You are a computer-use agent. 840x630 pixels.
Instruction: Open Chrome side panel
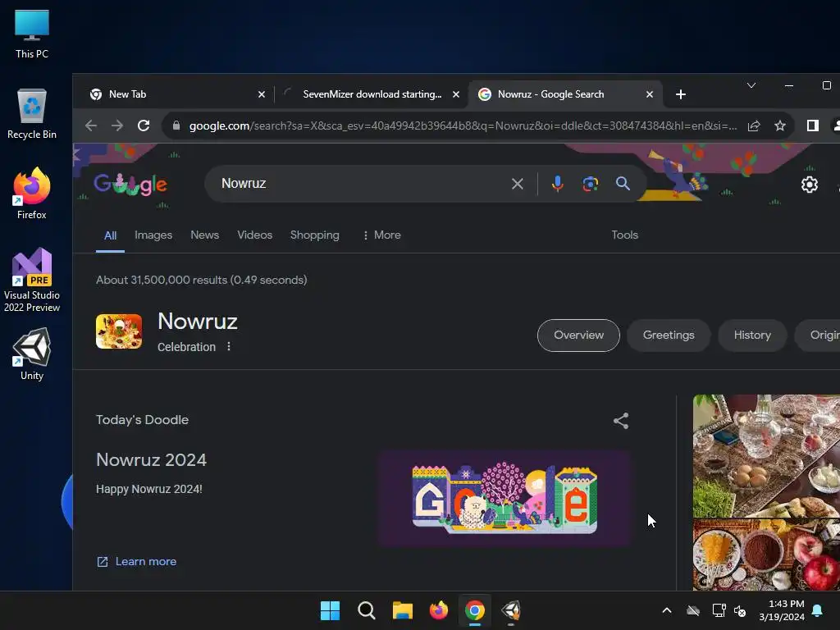[813, 126]
